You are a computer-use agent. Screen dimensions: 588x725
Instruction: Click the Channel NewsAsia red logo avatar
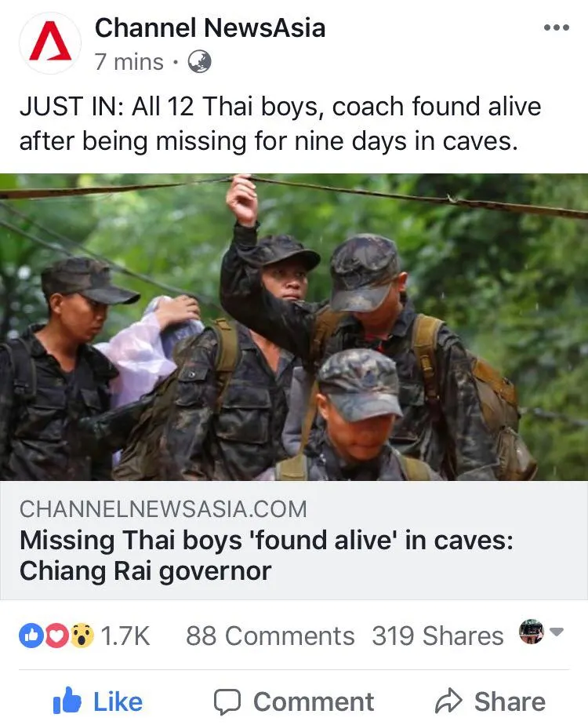point(50,43)
